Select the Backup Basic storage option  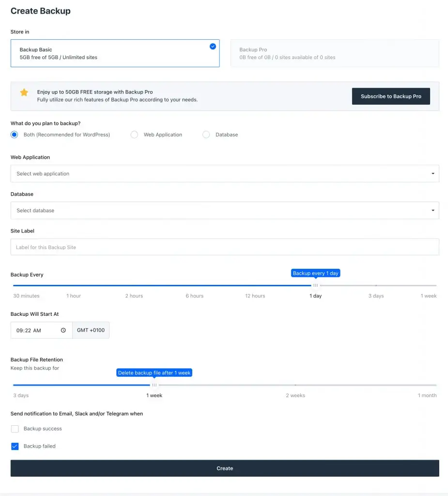115,53
